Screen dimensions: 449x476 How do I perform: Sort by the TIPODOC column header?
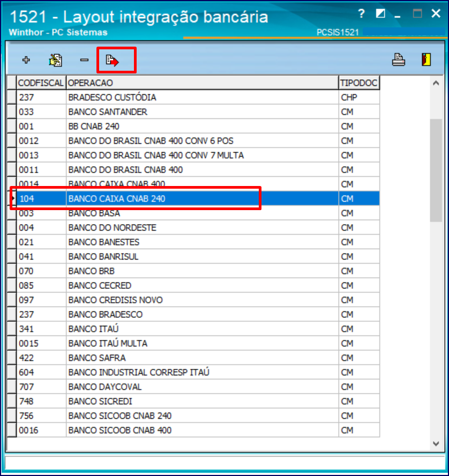[x=359, y=83]
